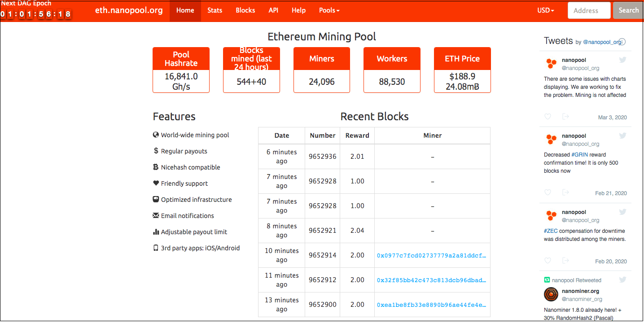Click the dollar icon beside Regular payouts

(156, 151)
